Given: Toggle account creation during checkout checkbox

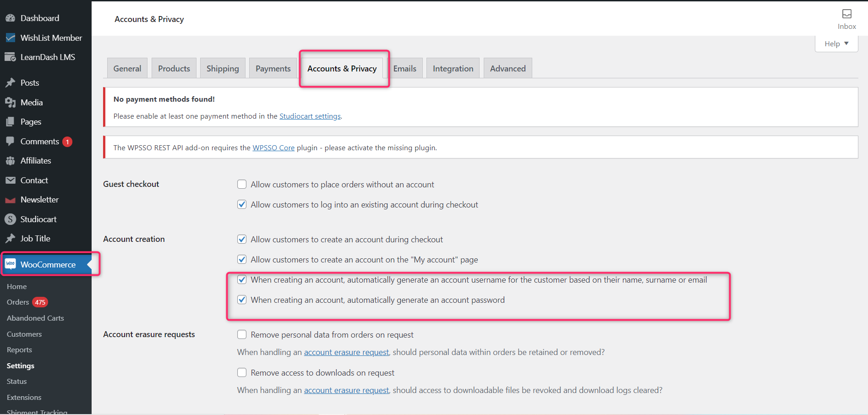Looking at the screenshot, I should pyautogui.click(x=242, y=239).
